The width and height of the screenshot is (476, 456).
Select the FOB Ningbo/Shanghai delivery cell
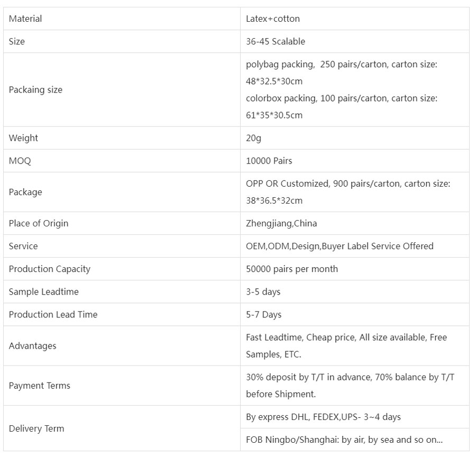[344, 440]
